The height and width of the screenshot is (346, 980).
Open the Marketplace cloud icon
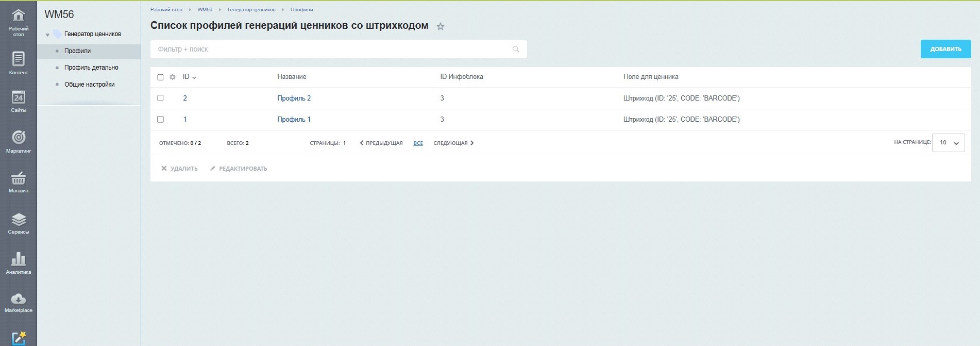click(x=19, y=302)
